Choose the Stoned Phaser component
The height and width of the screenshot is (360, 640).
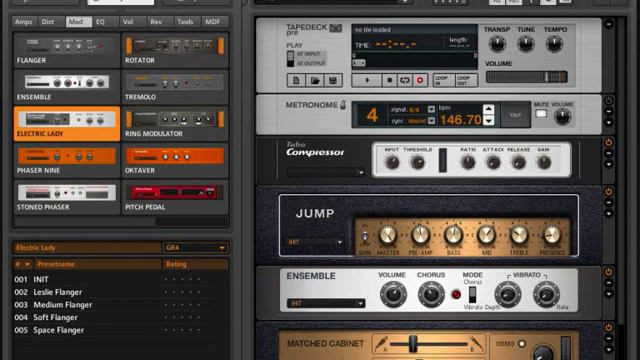pyautogui.click(x=67, y=197)
